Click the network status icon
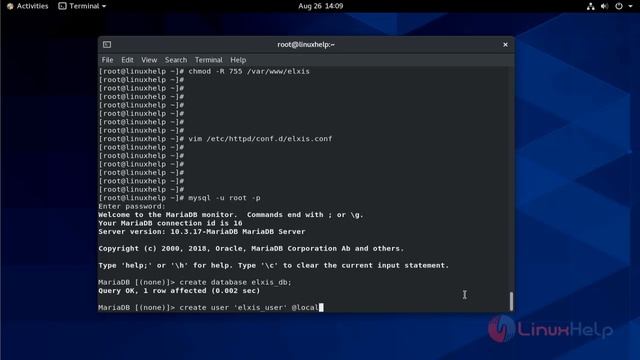This screenshot has width=640, height=360. click(x=591, y=6)
